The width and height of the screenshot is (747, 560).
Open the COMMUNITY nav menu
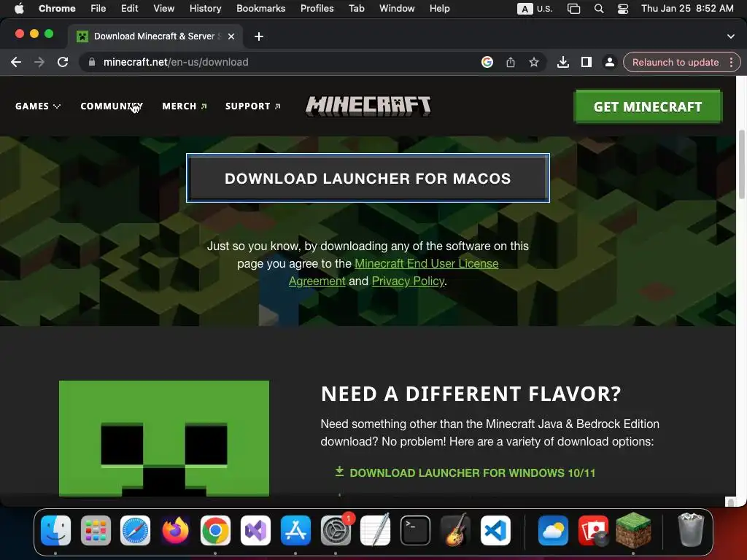(x=112, y=106)
